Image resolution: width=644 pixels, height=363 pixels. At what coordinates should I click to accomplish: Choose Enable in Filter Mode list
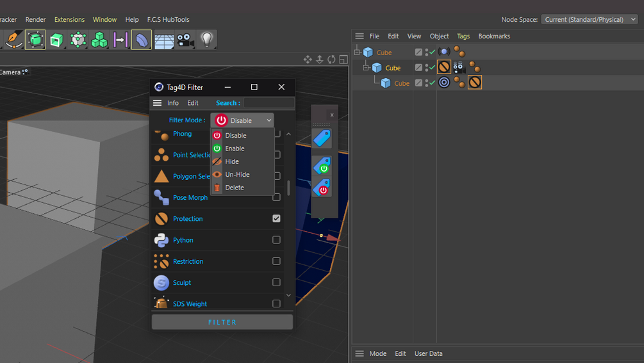242,149
